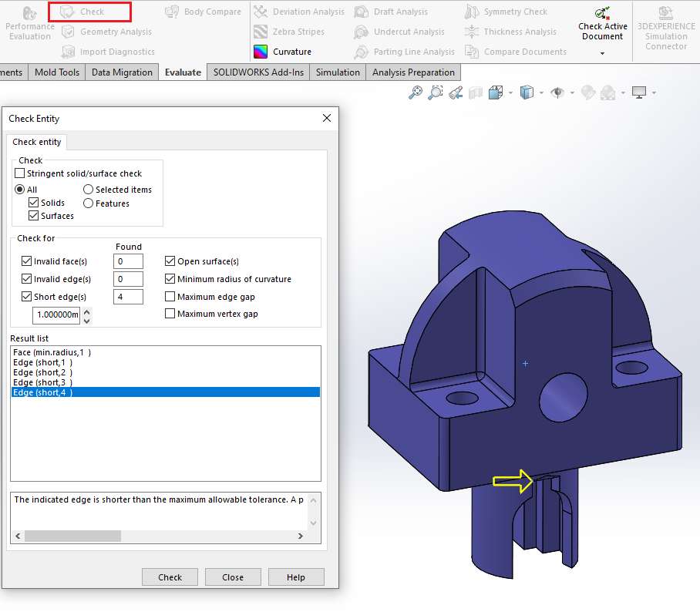Expand the View Settings dropdown arrow
This screenshot has width=700, height=612.
(x=654, y=93)
